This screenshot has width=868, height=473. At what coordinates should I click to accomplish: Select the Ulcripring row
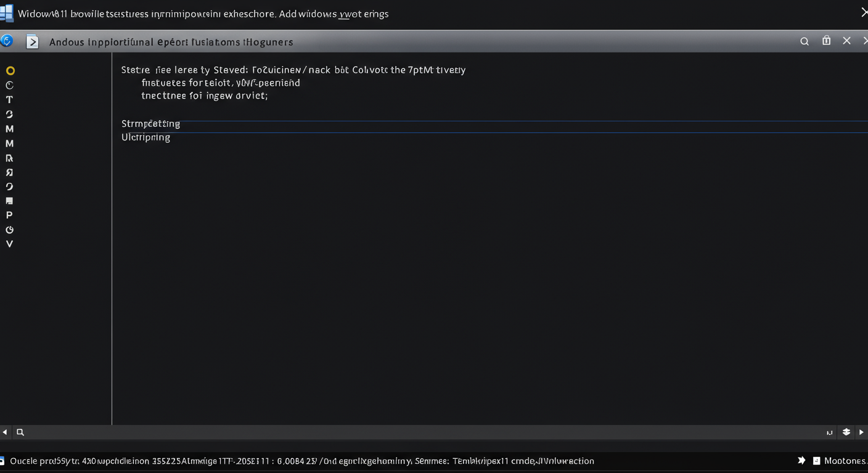tap(146, 137)
